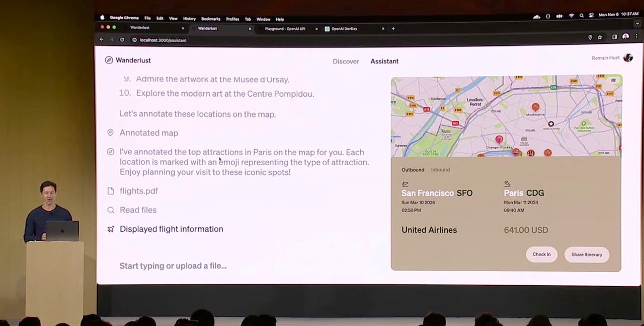The width and height of the screenshot is (644, 326).
Task: Close the OpenAI DevDay tab
Action: click(x=383, y=29)
